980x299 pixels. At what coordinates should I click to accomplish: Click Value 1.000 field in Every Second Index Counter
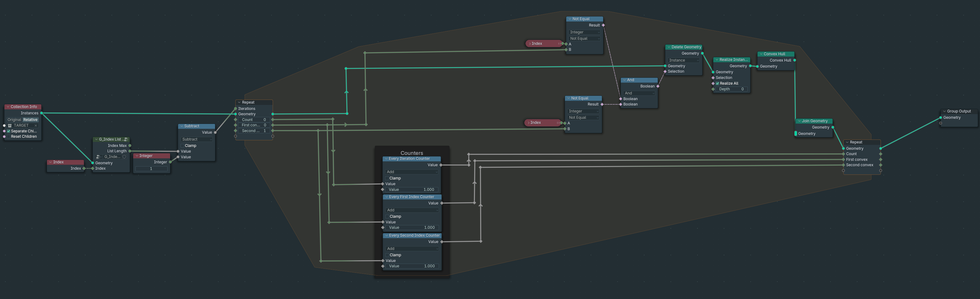pos(412,266)
